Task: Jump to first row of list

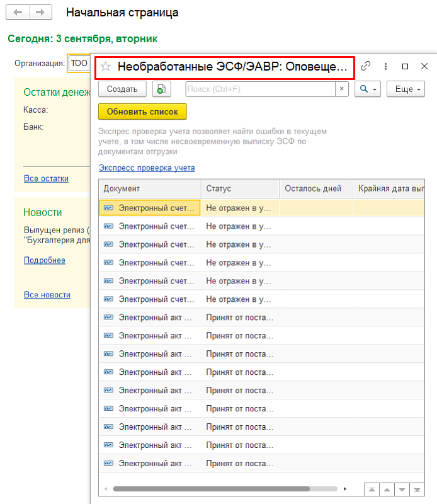Action: (372, 489)
